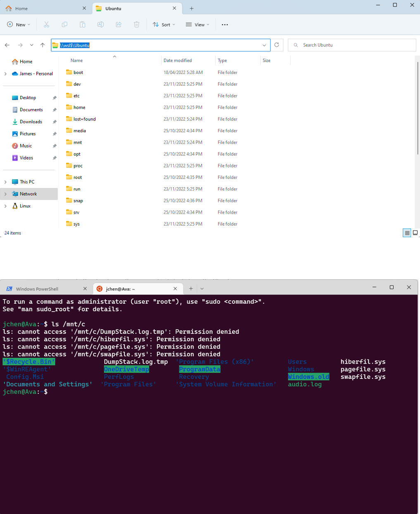The width and height of the screenshot is (420, 514).
Task: Select the home folder
Action: (79, 107)
